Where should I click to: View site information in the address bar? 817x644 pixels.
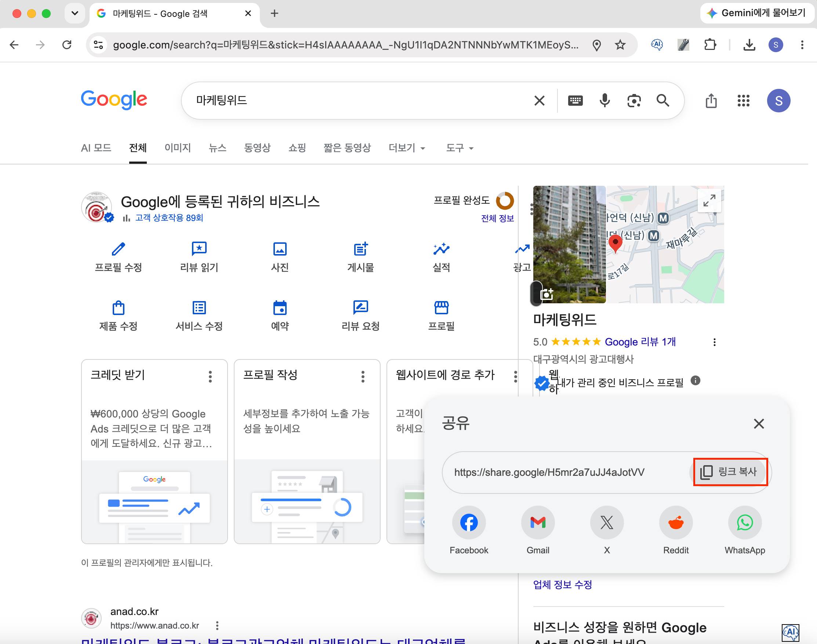click(x=98, y=45)
